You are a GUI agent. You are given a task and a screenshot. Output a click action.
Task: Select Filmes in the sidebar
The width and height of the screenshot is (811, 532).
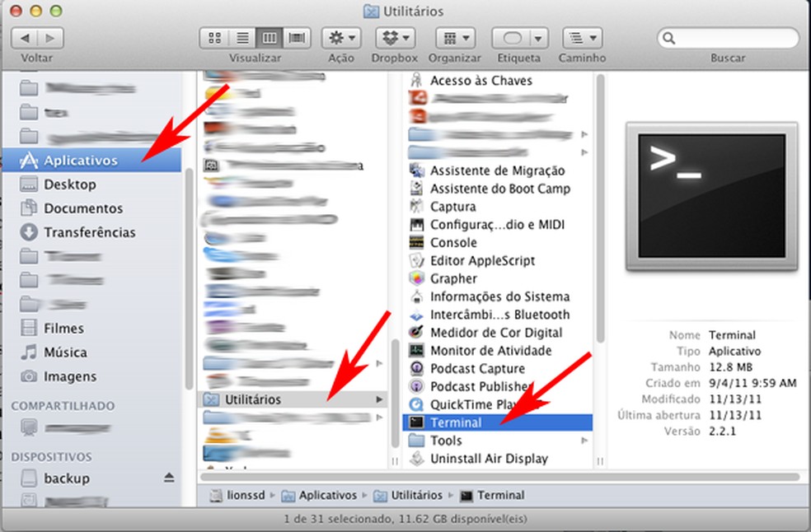tap(92, 329)
